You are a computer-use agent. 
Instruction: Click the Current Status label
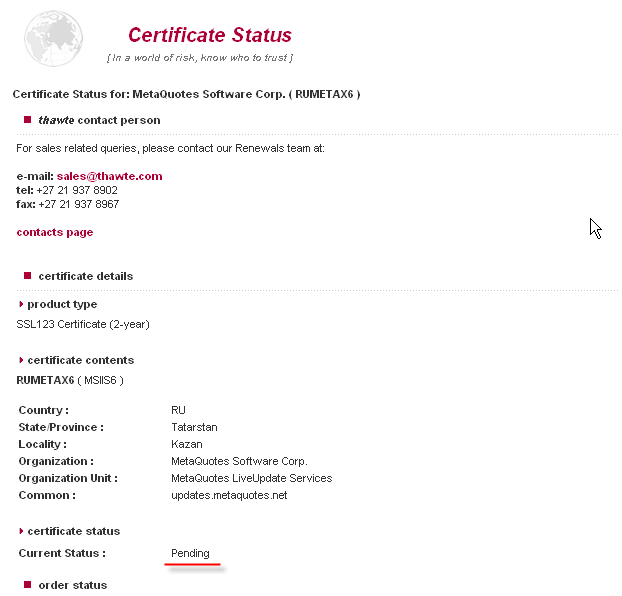coord(62,554)
